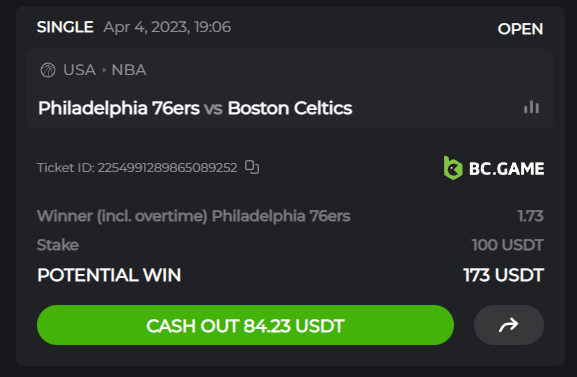Click the POTENTIAL WIN label
The height and width of the screenshot is (377, 577).
pos(109,275)
